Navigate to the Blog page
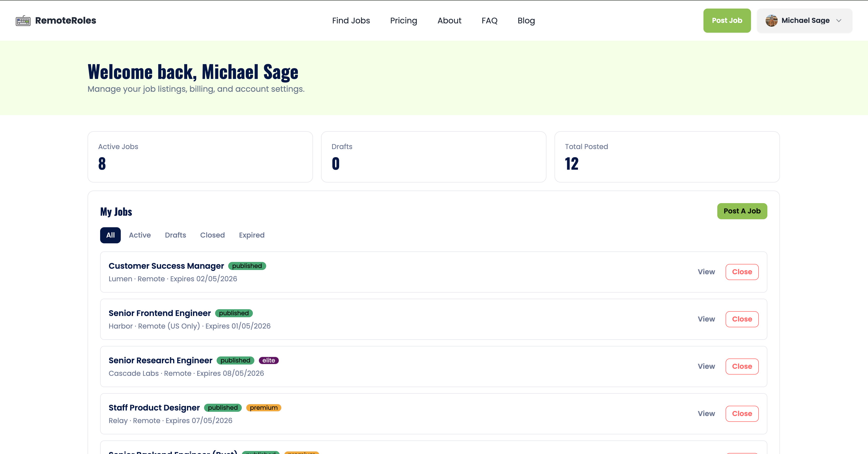Screen dimensions: 868x454 pyautogui.click(x=526, y=21)
